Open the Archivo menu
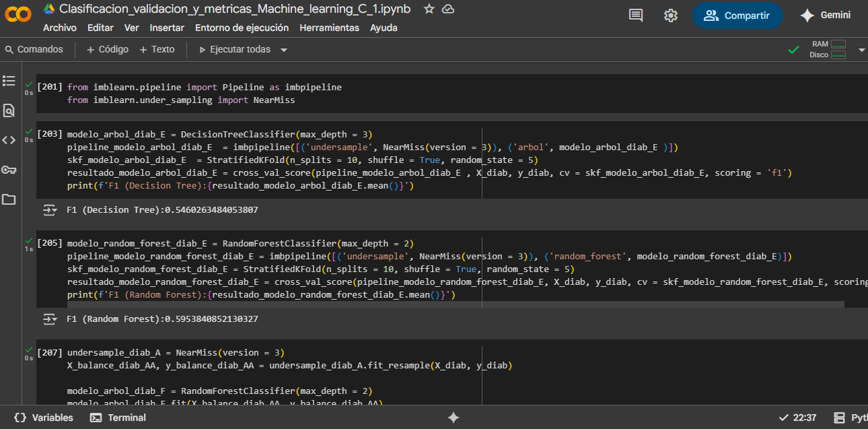The height and width of the screenshot is (429, 868). 60,28
